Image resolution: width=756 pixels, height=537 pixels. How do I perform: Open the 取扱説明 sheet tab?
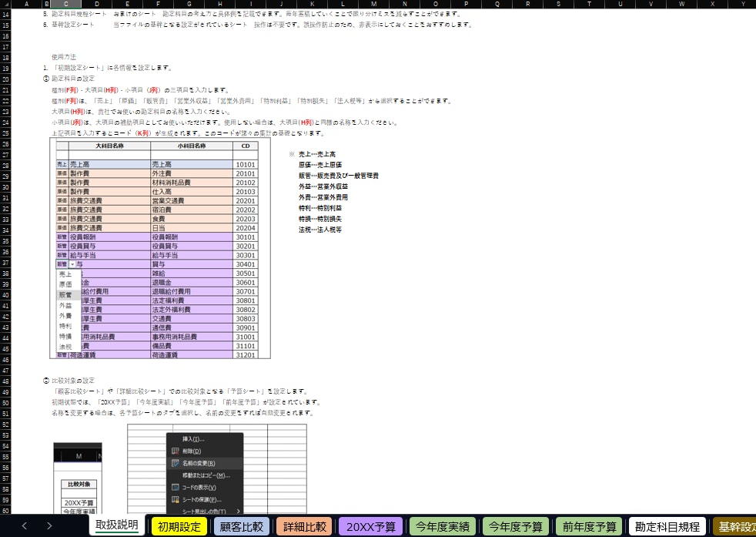coord(117,525)
